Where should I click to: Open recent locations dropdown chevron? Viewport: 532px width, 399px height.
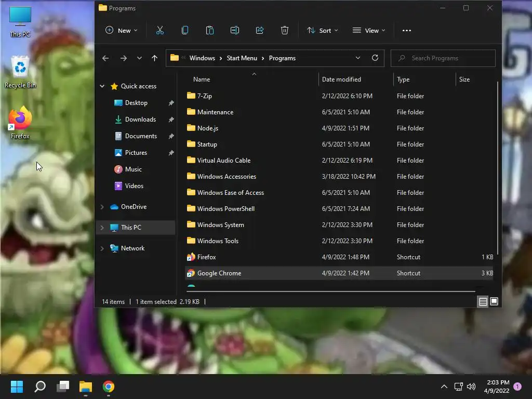[x=139, y=58]
